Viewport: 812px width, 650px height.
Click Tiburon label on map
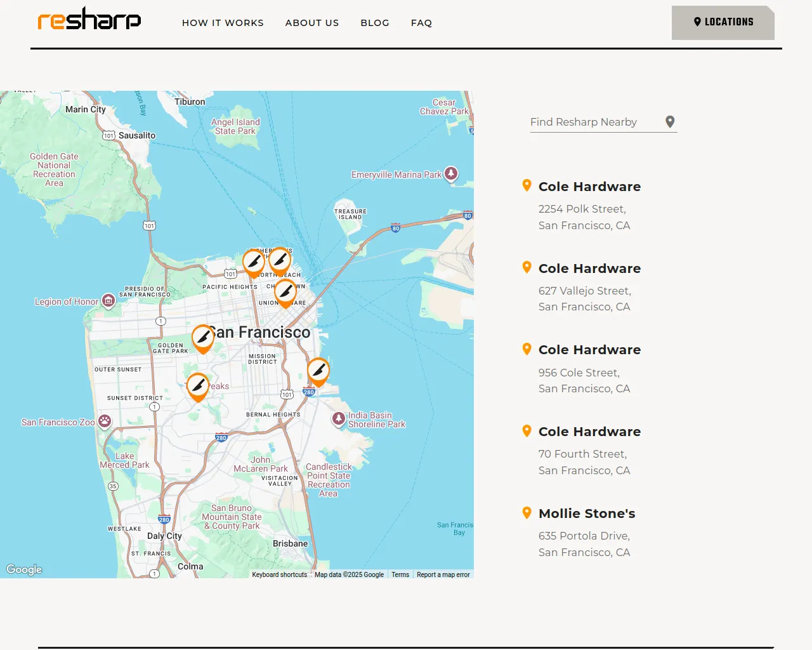(x=190, y=102)
